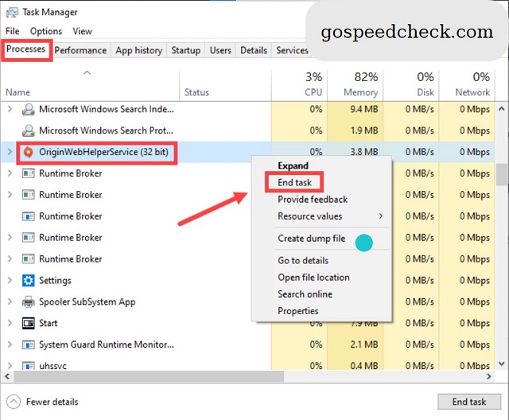
Task: Click the Microsoft Windows Search Indexer icon
Action: pos(29,110)
